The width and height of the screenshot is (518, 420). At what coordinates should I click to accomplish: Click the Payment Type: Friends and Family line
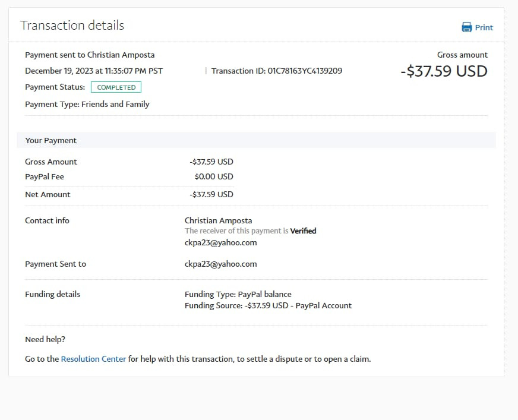click(87, 104)
